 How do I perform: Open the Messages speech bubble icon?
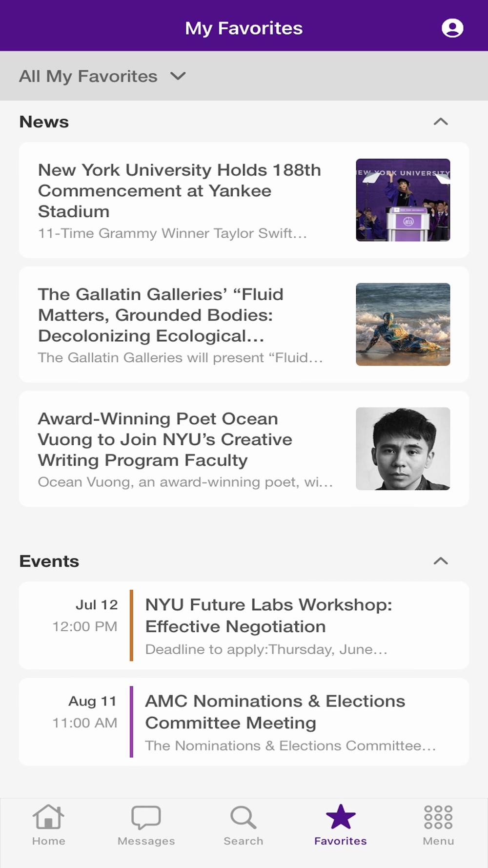[146, 817]
